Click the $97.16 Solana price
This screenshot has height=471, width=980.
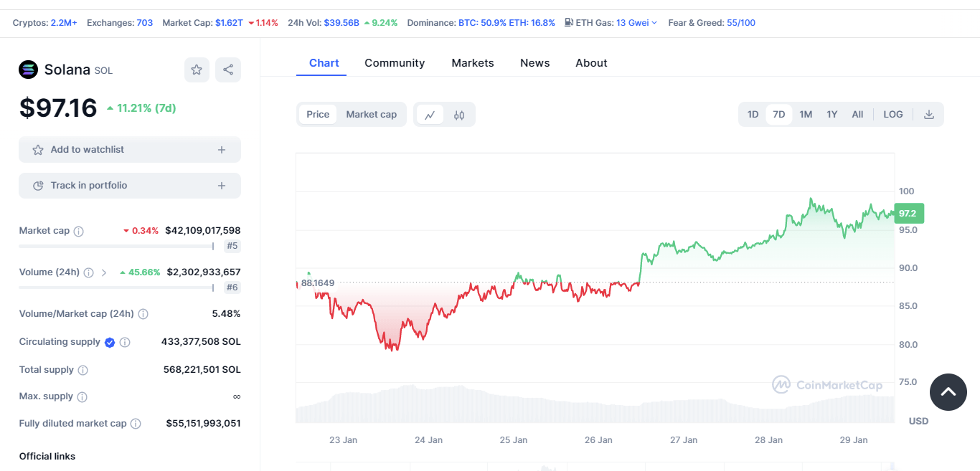pos(58,108)
